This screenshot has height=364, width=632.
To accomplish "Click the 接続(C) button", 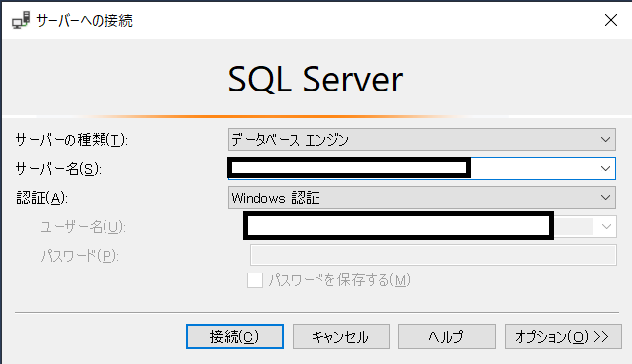I will (235, 336).
